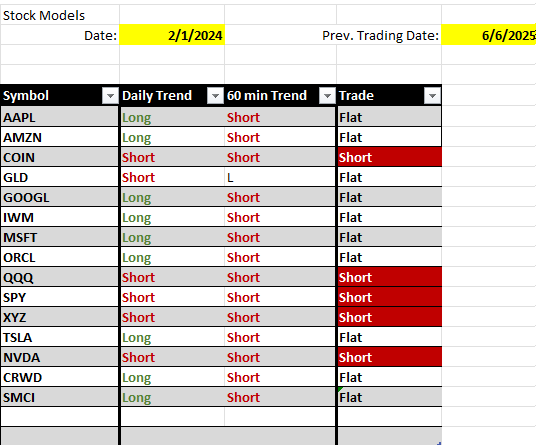
Task: Open the Symbol column filter dropdown
Action: coord(110,96)
